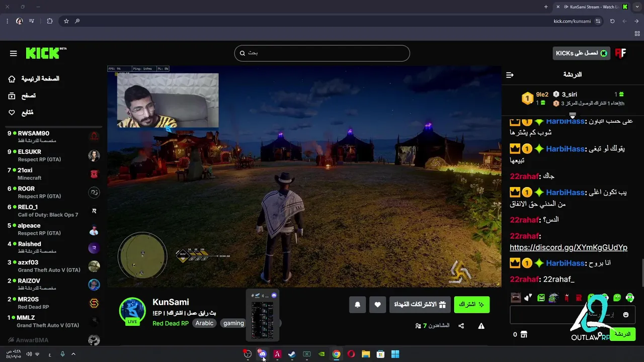Click the green chat send button

tap(622, 334)
